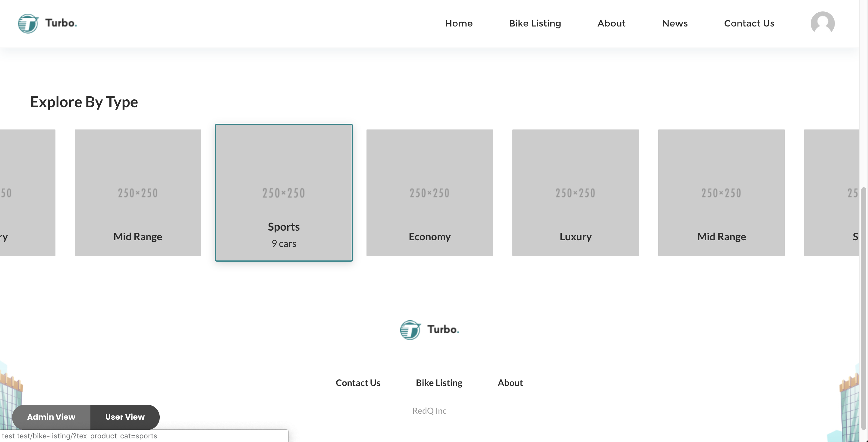Open the highlighted Sports category card
Image resolution: width=868 pixels, height=442 pixels.
284,193
